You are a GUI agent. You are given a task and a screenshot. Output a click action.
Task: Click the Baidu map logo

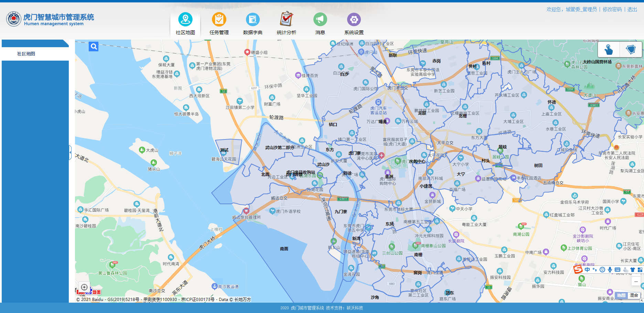coord(88,292)
